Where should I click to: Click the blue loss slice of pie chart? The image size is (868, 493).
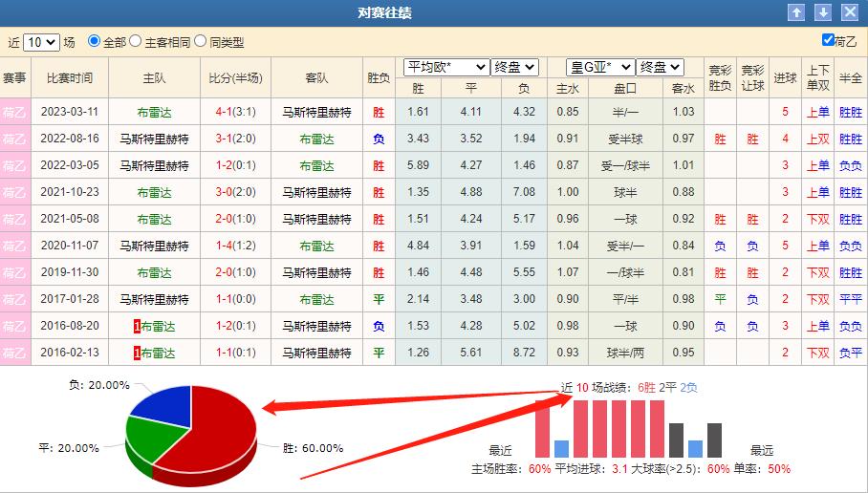[164, 407]
